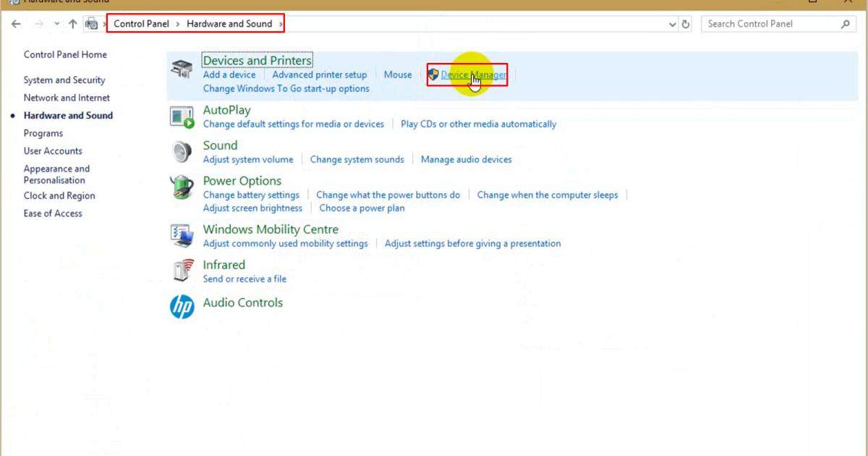Open Windows Mobility Centre heading

(x=271, y=229)
